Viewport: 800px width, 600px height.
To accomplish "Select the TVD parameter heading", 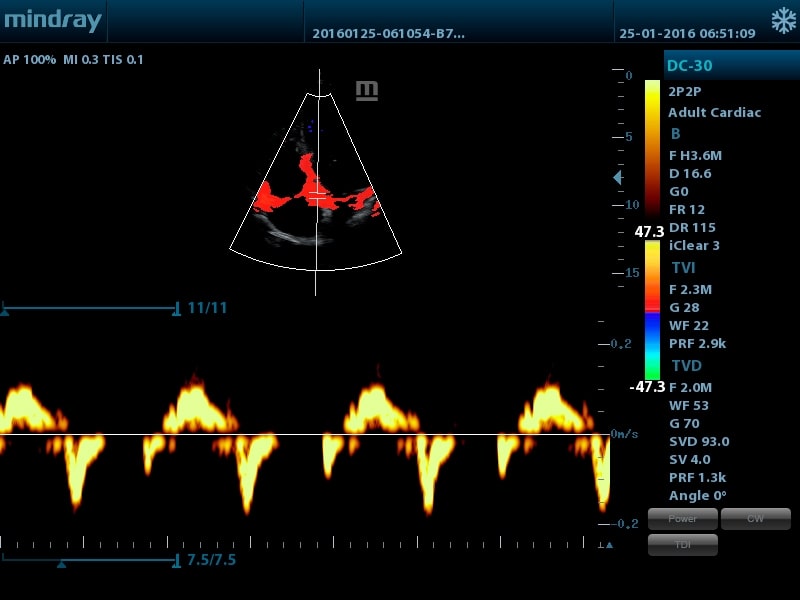I will click(687, 365).
